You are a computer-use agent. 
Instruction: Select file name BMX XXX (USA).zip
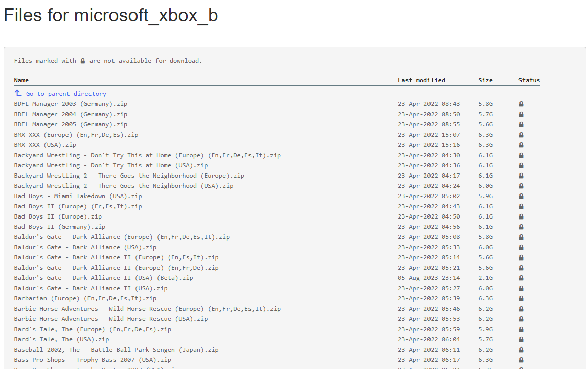pos(46,145)
